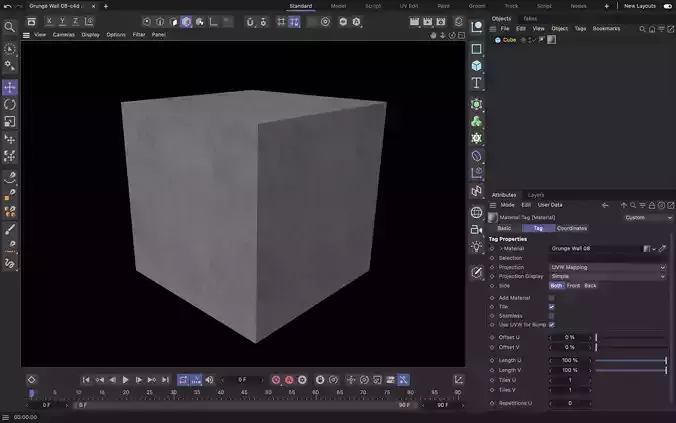Toggle timeline sound speaker icon
676x423 pixels.
(x=209, y=380)
